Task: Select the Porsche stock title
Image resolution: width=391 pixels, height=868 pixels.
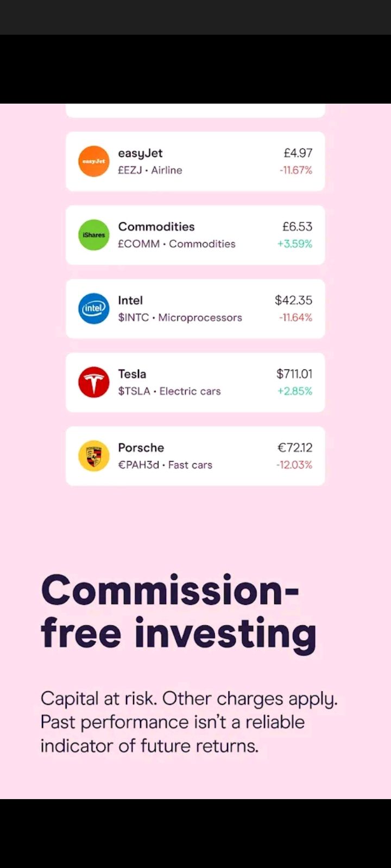Action: [x=141, y=448]
